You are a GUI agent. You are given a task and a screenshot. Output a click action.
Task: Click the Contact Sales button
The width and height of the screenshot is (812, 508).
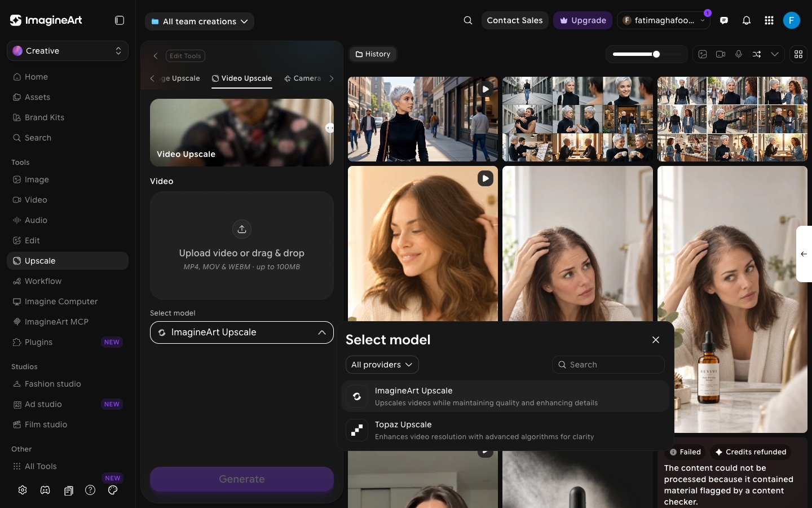515,20
